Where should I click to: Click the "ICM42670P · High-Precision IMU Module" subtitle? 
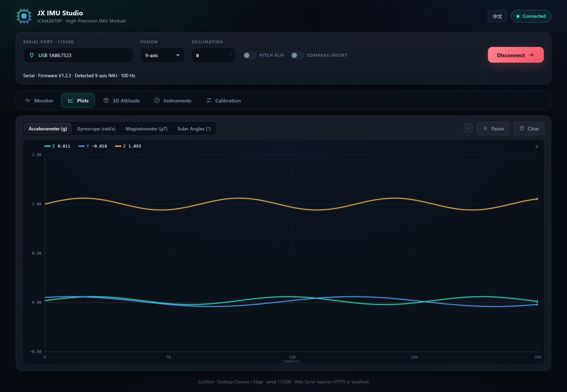[82, 21]
